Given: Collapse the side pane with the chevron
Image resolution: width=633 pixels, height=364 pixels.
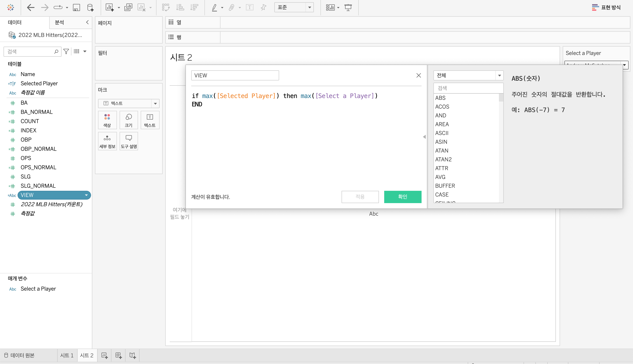Looking at the screenshot, I should coord(87,22).
